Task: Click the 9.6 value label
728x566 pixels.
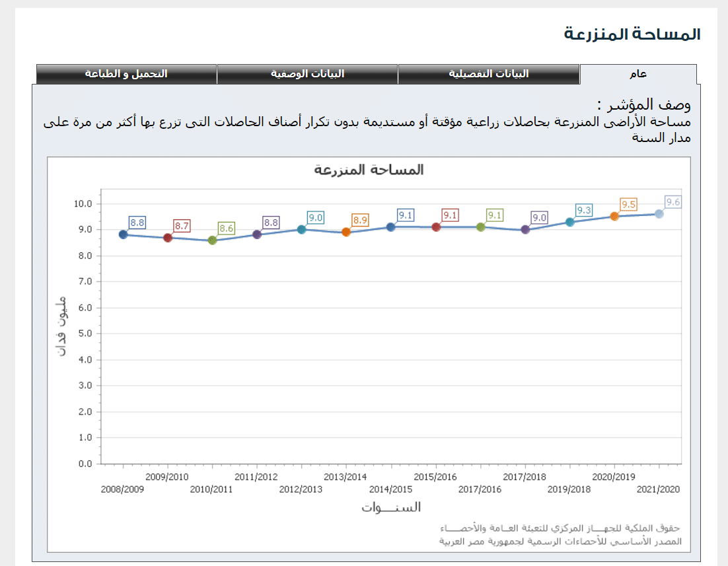Action: [673, 202]
